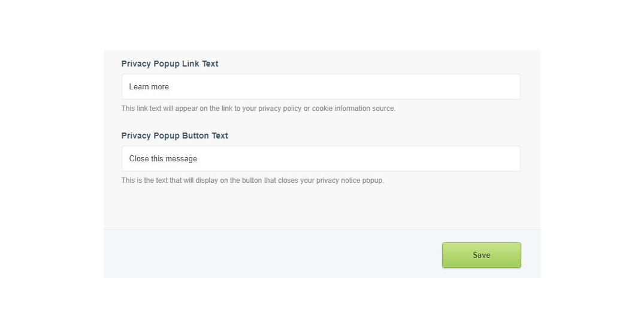Place cursor at the right end of the Close this message field
644x328 pixels.
[x=509, y=159]
